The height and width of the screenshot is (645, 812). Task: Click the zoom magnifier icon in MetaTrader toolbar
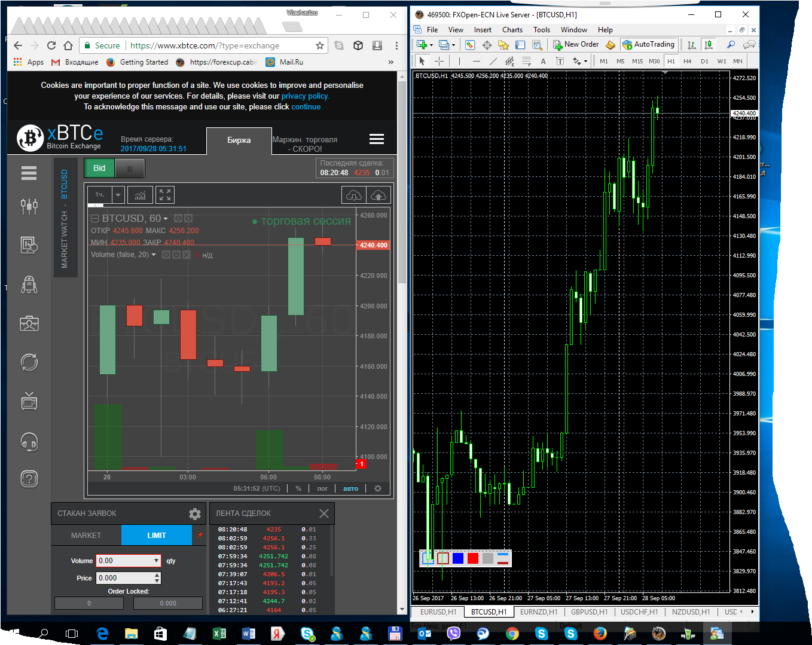731,45
